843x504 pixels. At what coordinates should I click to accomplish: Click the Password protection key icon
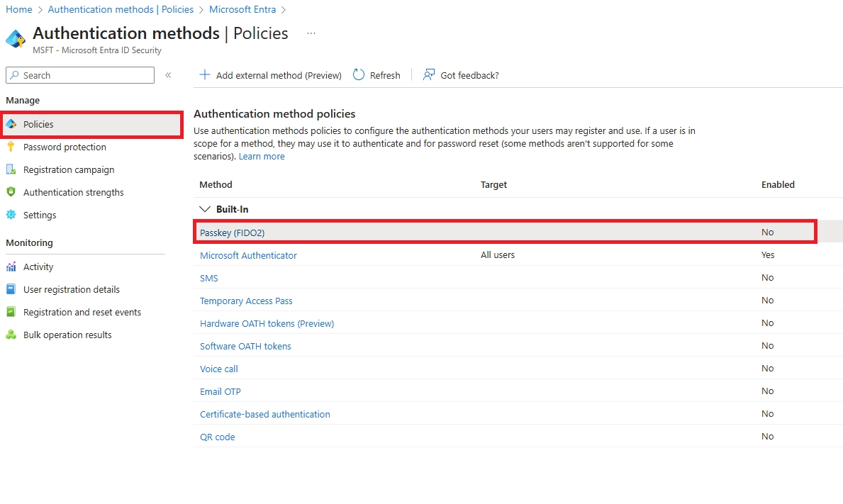[11, 147]
